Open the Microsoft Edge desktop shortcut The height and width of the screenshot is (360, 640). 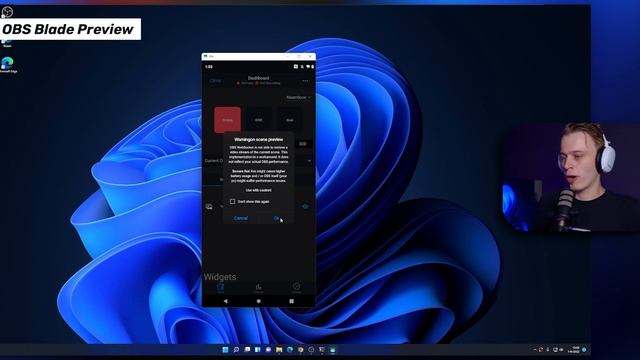(7, 64)
